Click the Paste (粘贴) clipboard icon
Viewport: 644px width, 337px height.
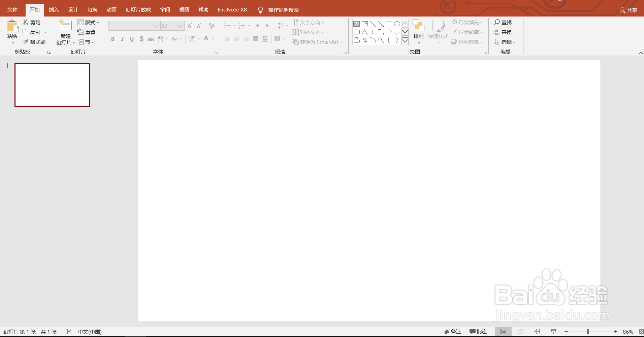[x=12, y=26]
